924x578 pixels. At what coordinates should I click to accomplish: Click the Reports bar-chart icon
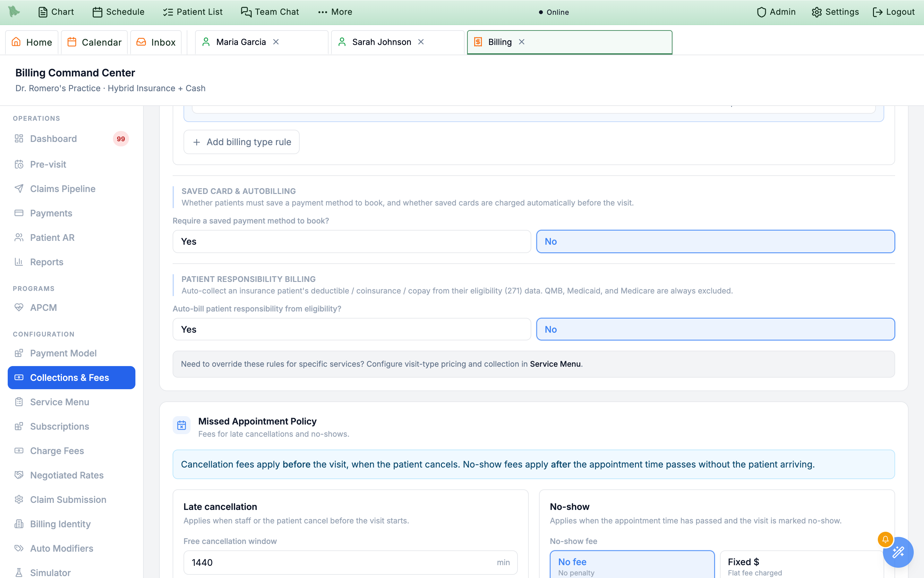pos(19,262)
